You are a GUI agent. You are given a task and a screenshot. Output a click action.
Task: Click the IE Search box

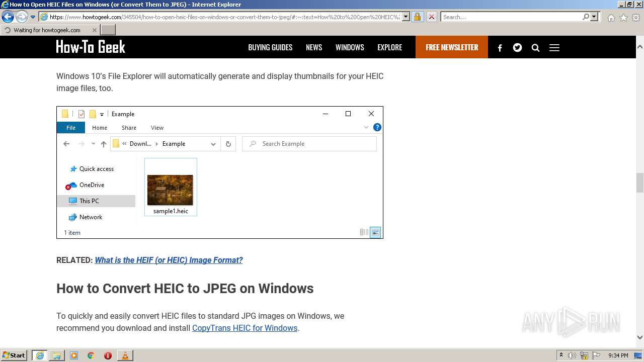click(511, 17)
